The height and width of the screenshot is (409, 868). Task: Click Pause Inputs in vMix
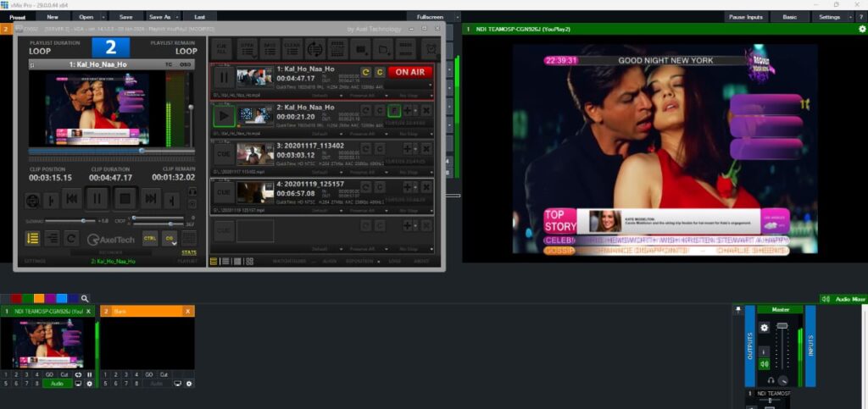(746, 17)
